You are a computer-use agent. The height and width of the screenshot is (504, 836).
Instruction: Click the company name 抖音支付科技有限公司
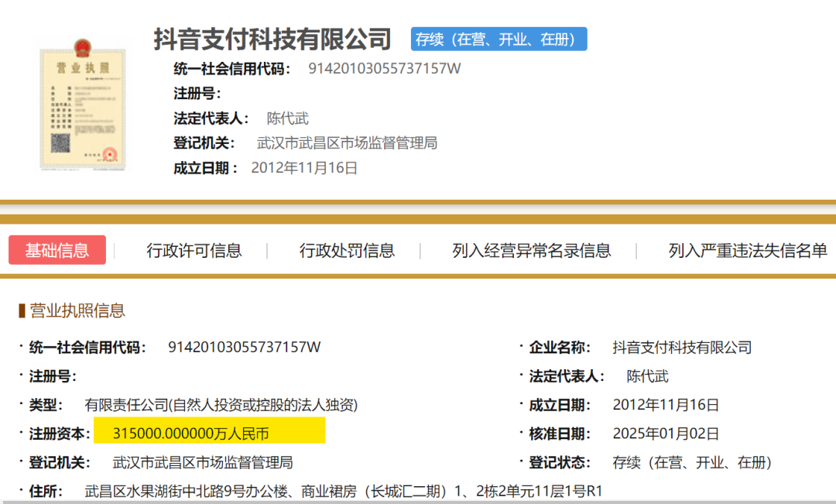coord(272,38)
